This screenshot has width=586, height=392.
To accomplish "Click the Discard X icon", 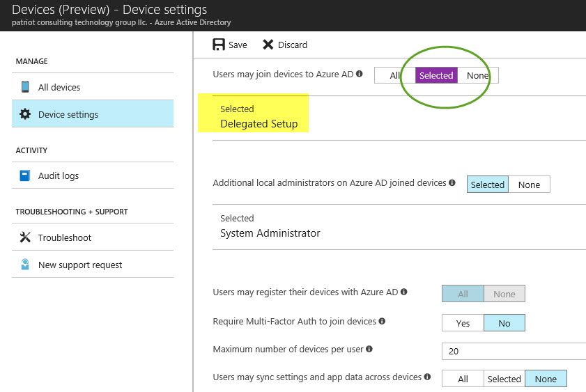I will [268, 45].
